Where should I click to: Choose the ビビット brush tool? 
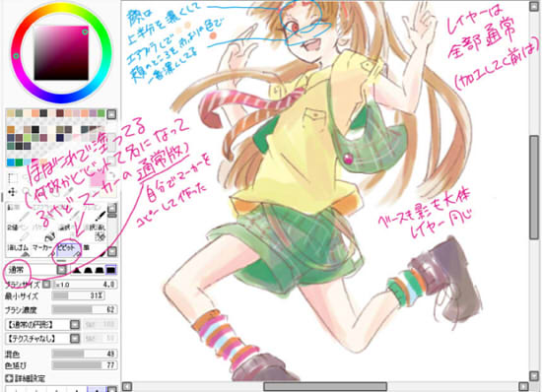pos(68,251)
